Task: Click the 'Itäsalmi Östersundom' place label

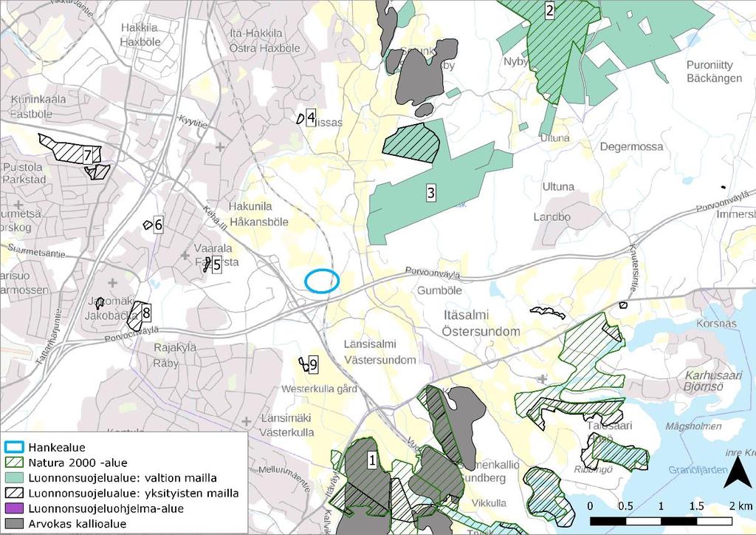Action: (x=481, y=323)
